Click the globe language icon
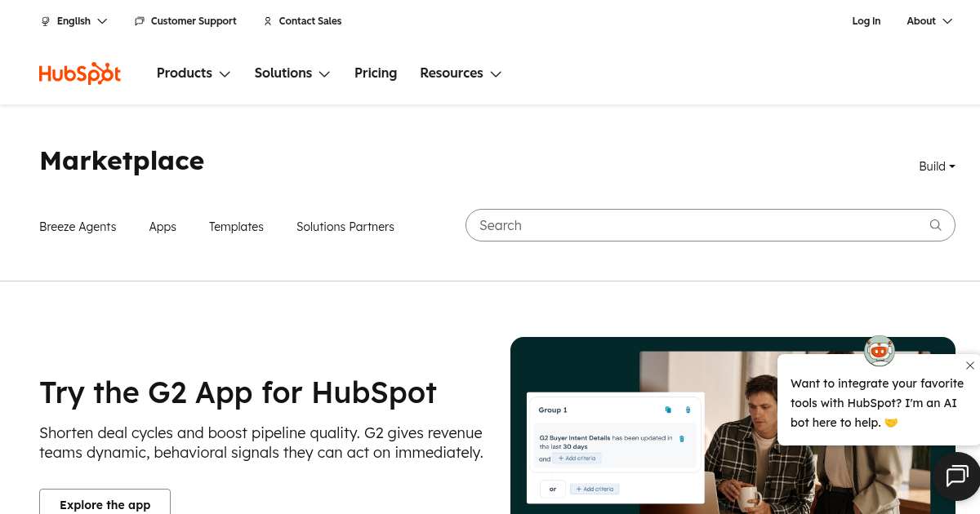980x514 pixels. pyautogui.click(x=46, y=21)
